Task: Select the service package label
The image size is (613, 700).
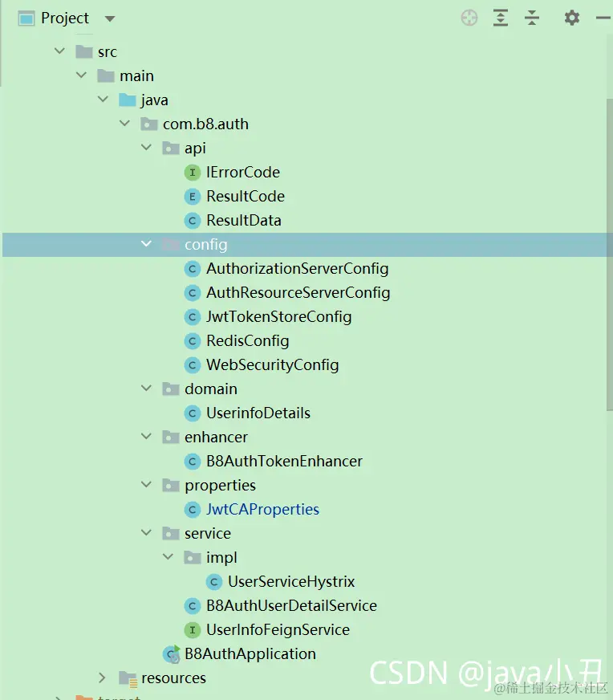Action: (208, 534)
